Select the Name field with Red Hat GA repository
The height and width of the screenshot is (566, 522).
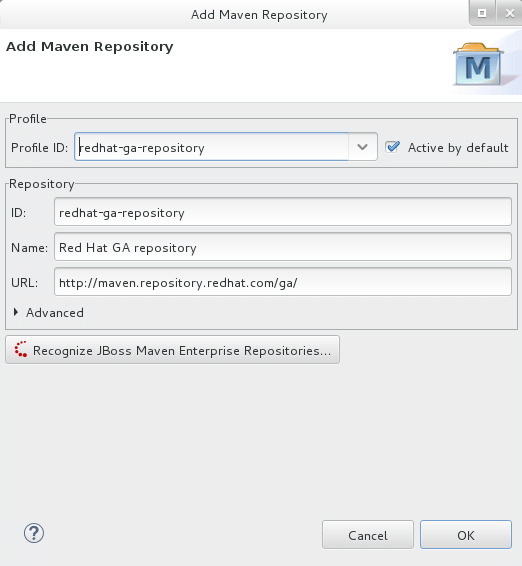pyautogui.click(x=283, y=247)
